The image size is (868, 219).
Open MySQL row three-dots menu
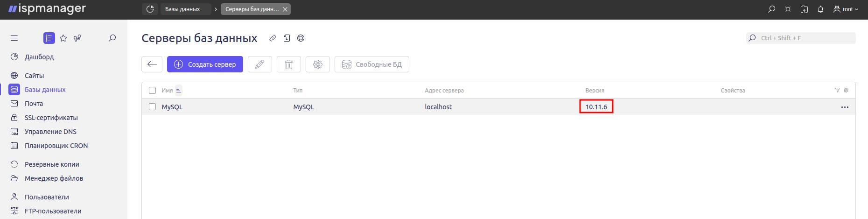(845, 107)
